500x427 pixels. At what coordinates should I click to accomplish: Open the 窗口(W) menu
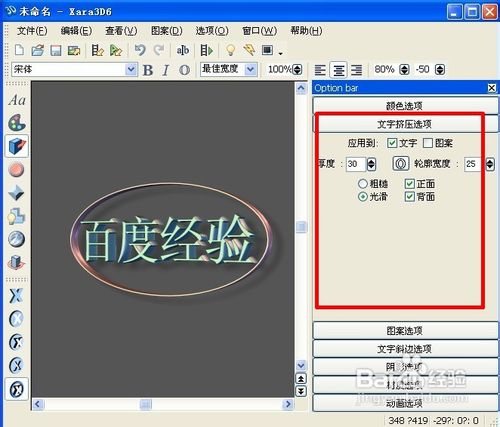point(259,31)
